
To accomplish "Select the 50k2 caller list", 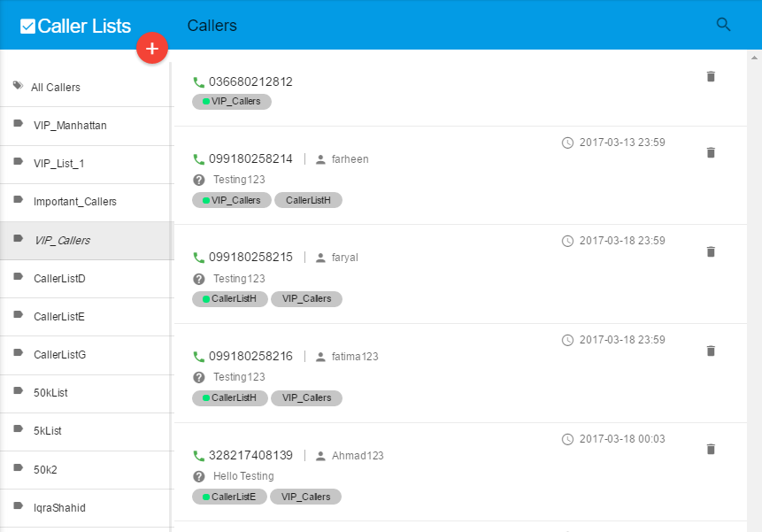I will pyautogui.click(x=87, y=469).
